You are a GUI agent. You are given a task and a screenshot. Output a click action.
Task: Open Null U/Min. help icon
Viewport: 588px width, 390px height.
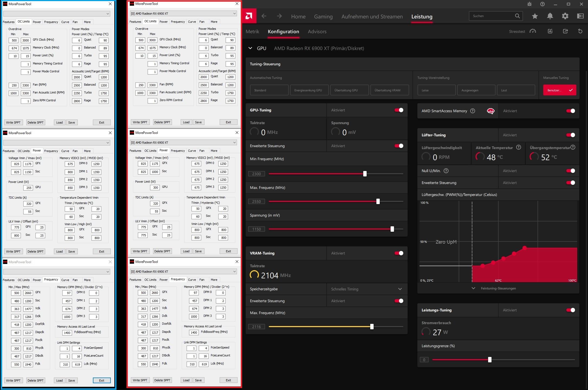(x=446, y=171)
